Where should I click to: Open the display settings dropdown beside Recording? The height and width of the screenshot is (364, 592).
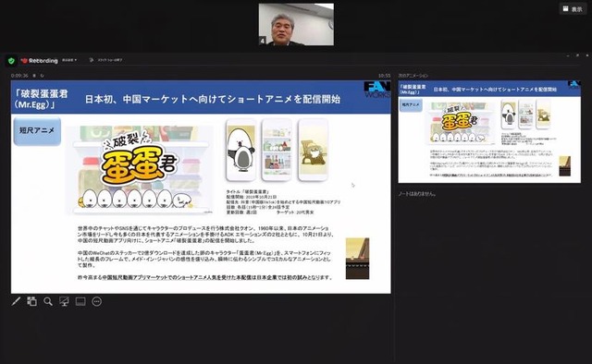coord(69,60)
